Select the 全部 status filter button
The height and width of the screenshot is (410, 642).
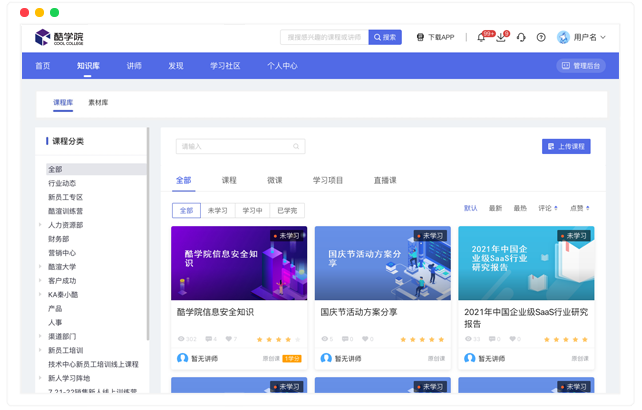click(186, 211)
